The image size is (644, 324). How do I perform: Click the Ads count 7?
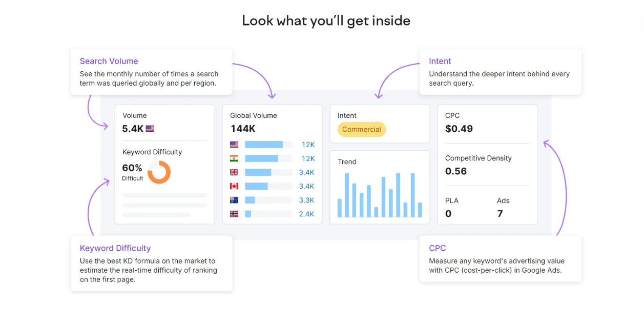coord(500,214)
